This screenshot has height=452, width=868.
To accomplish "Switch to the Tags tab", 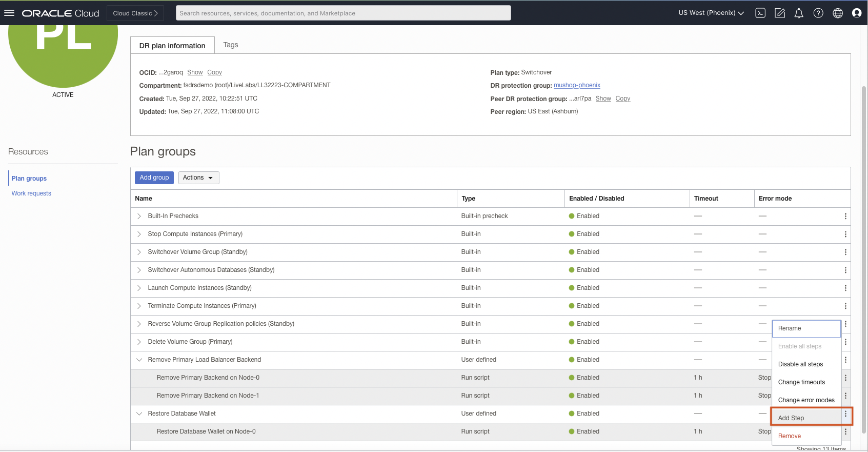I will point(231,45).
